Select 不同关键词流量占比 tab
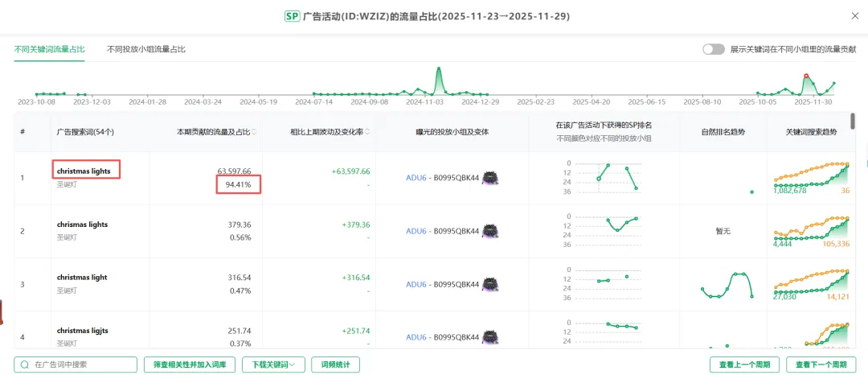The image size is (868, 375). click(49, 49)
